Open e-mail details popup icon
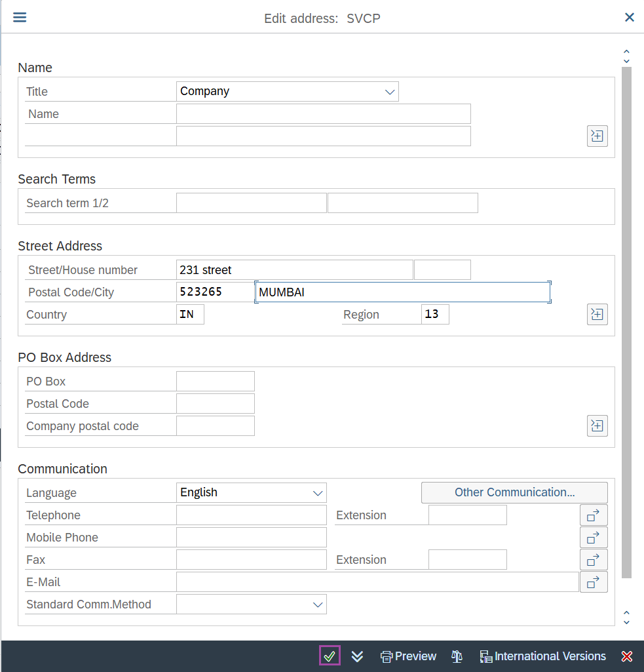This screenshot has height=672, width=644. pos(594,582)
